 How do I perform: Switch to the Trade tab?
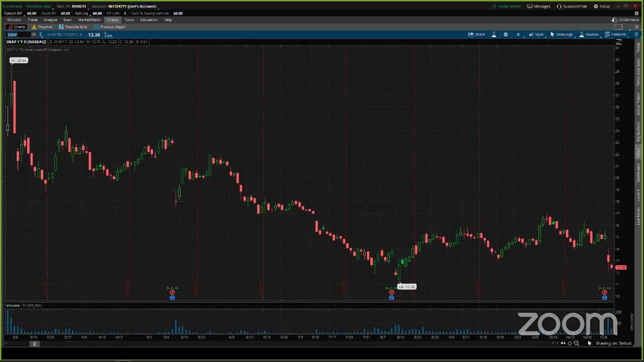click(33, 20)
